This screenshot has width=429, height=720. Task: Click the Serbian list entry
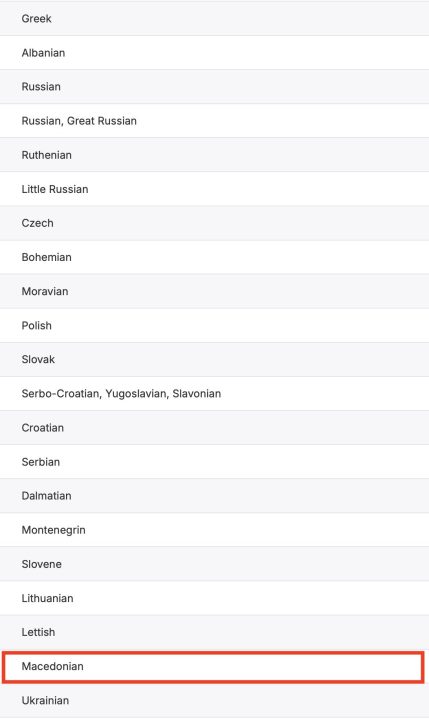(214, 461)
